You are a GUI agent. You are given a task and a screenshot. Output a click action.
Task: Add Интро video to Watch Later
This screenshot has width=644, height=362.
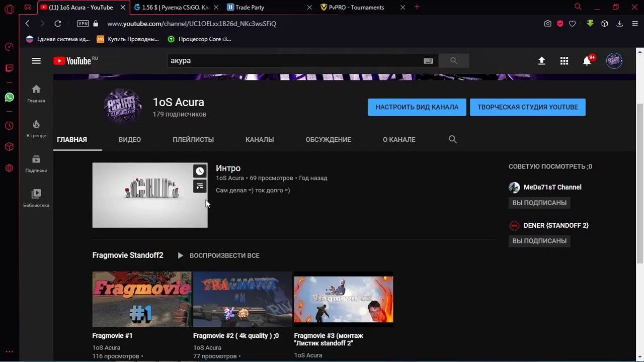click(200, 171)
